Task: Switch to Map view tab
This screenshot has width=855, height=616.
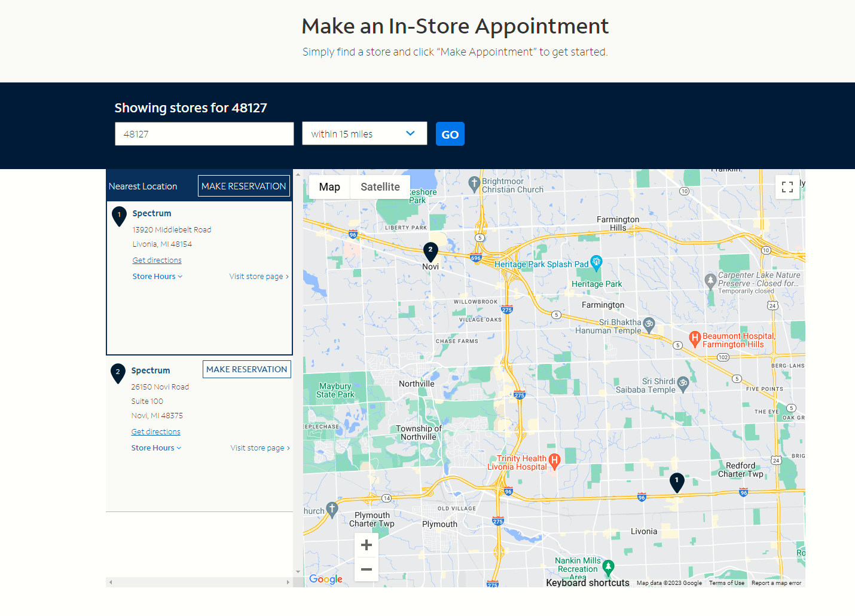Action: [329, 187]
